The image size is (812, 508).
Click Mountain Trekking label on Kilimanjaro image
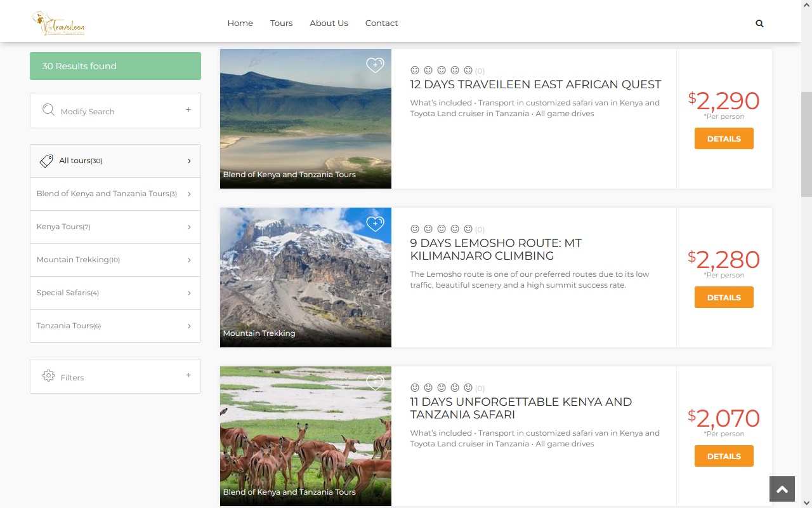pos(259,333)
